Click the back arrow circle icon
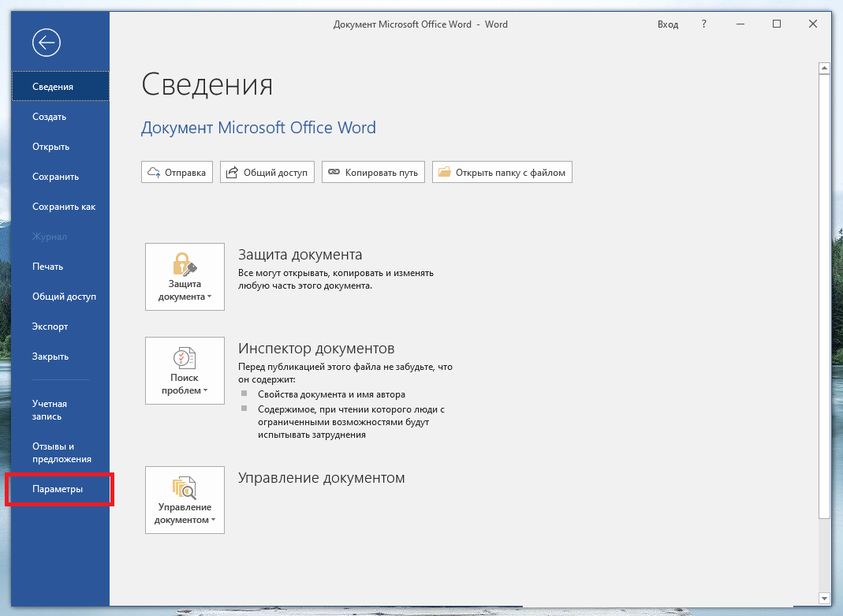 click(x=47, y=43)
